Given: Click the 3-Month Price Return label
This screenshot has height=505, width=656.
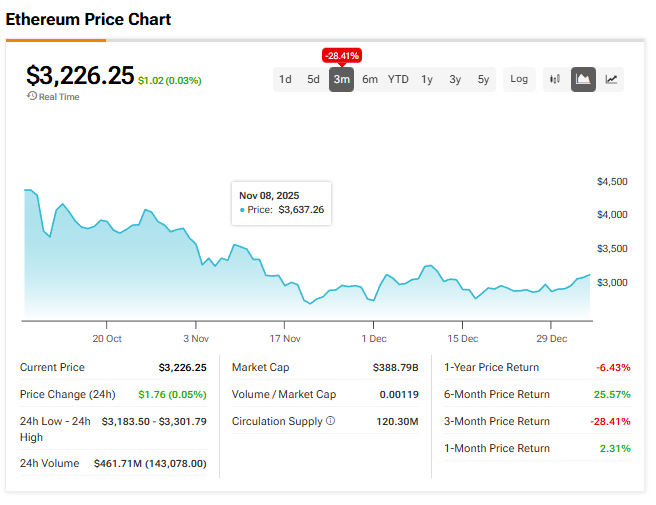Looking at the screenshot, I should pyautogui.click(x=497, y=421).
